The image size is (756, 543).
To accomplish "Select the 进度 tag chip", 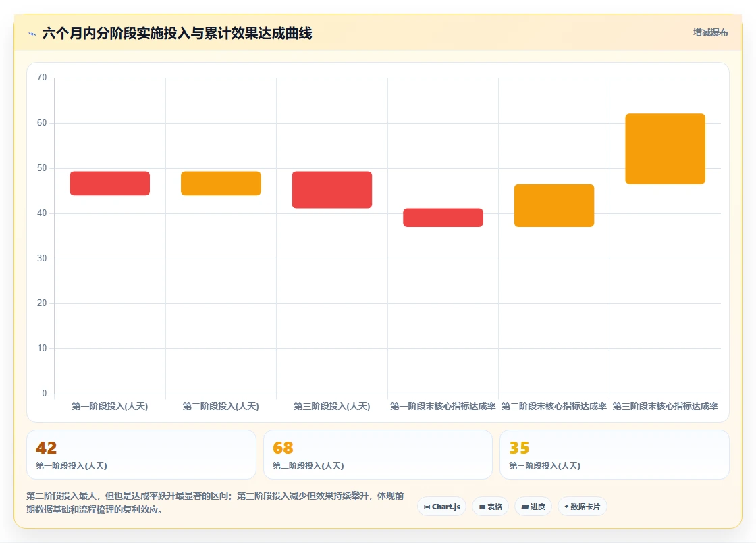I will click(533, 507).
